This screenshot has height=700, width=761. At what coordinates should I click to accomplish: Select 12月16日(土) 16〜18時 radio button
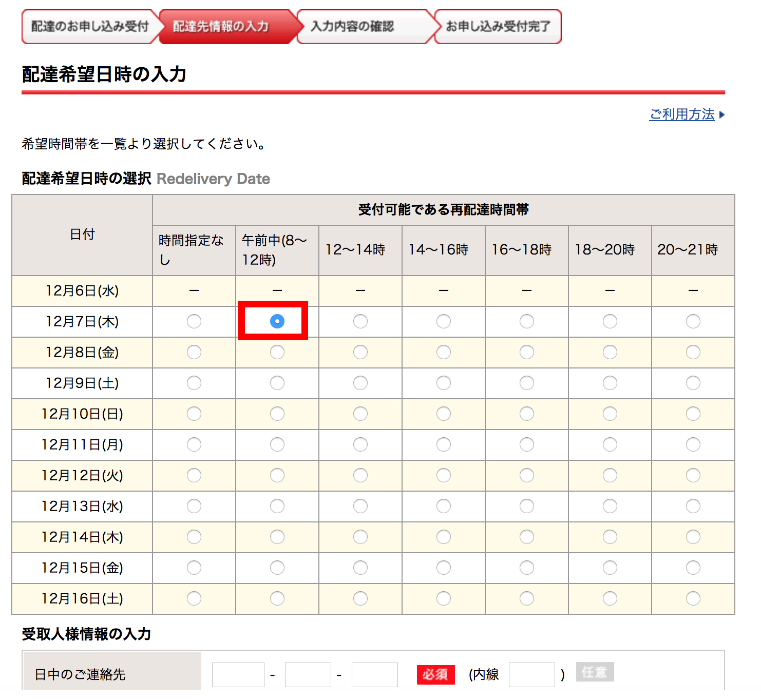click(527, 598)
